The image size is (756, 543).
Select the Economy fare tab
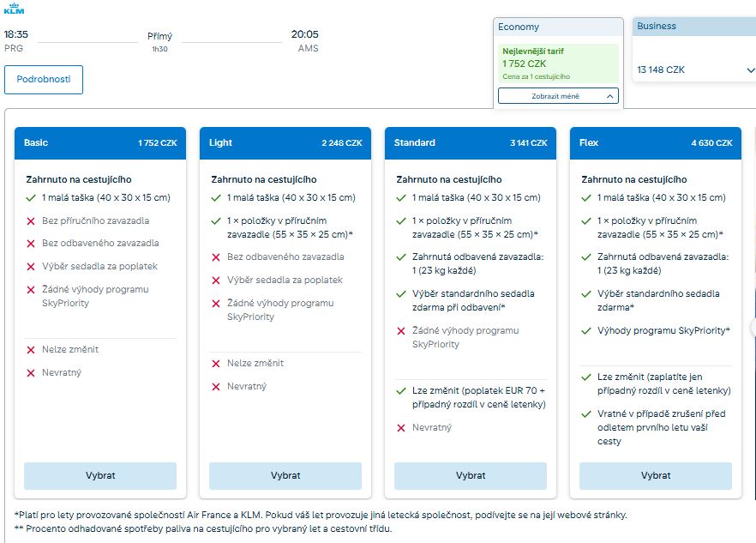558,27
